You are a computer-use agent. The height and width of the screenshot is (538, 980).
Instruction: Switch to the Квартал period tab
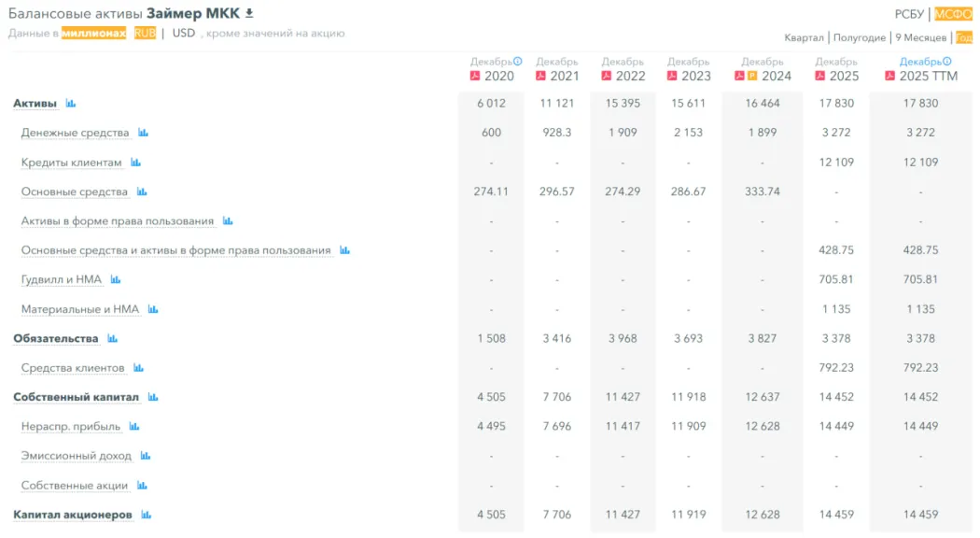click(x=804, y=38)
